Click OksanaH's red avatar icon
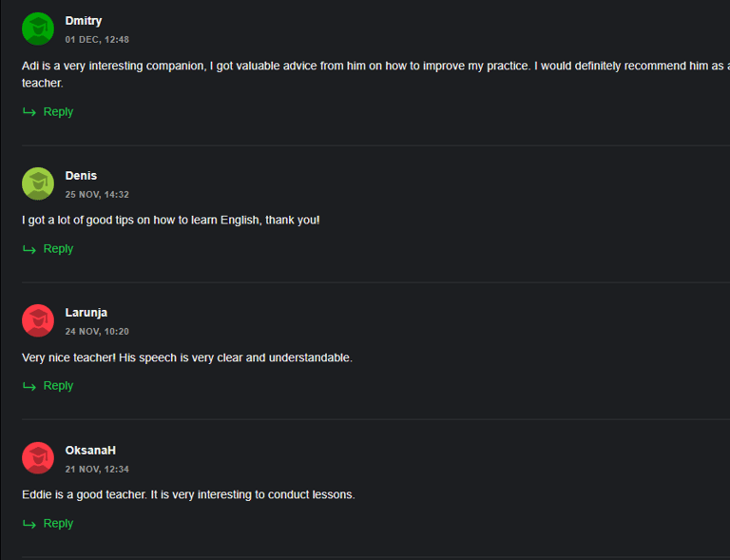This screenshot has height=560, width=730. pyautogui.click(x=38, y=458)
